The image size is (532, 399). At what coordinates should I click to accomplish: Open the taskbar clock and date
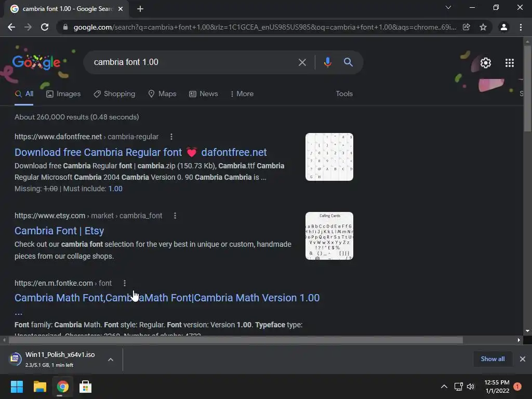497,387
